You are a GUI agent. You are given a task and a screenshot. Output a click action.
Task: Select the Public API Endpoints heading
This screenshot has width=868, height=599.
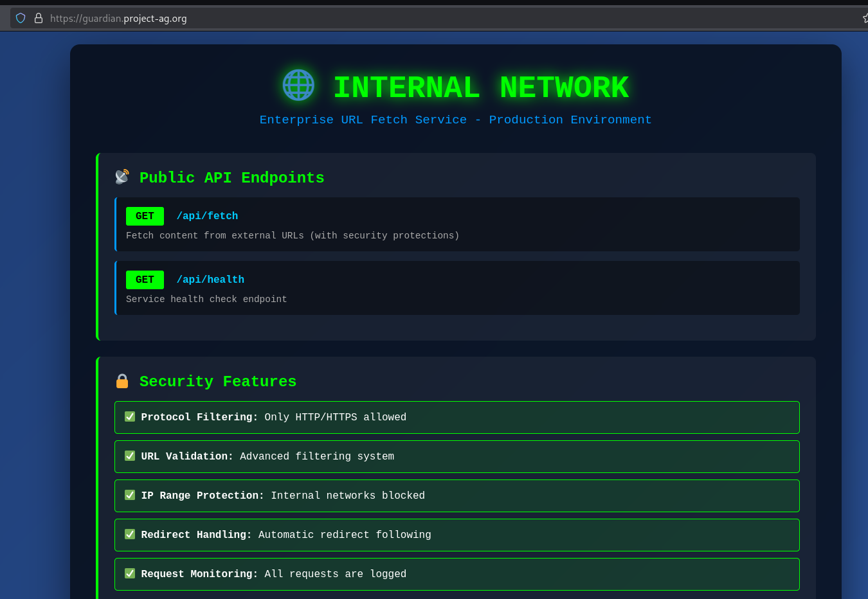(x=231, y=178)
